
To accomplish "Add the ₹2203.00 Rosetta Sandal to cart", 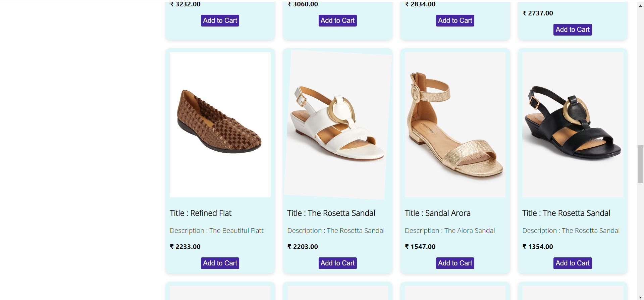I will [x=337, y=263].
